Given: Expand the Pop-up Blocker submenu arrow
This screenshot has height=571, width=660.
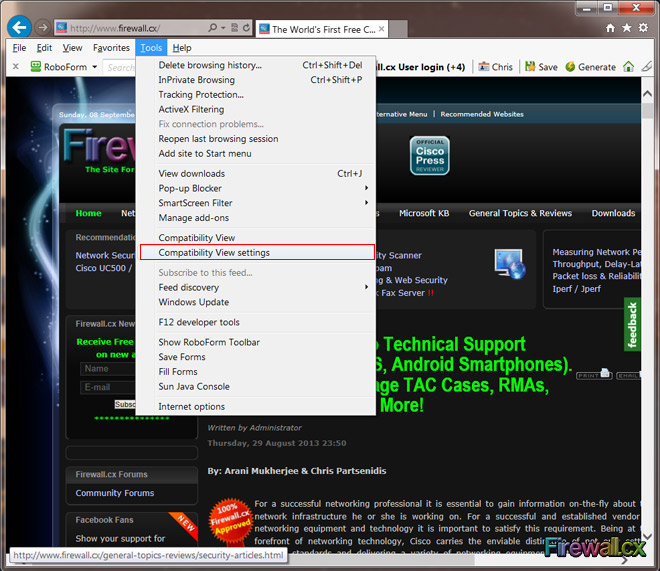Looking at the screenshot, I should [366, 188].
